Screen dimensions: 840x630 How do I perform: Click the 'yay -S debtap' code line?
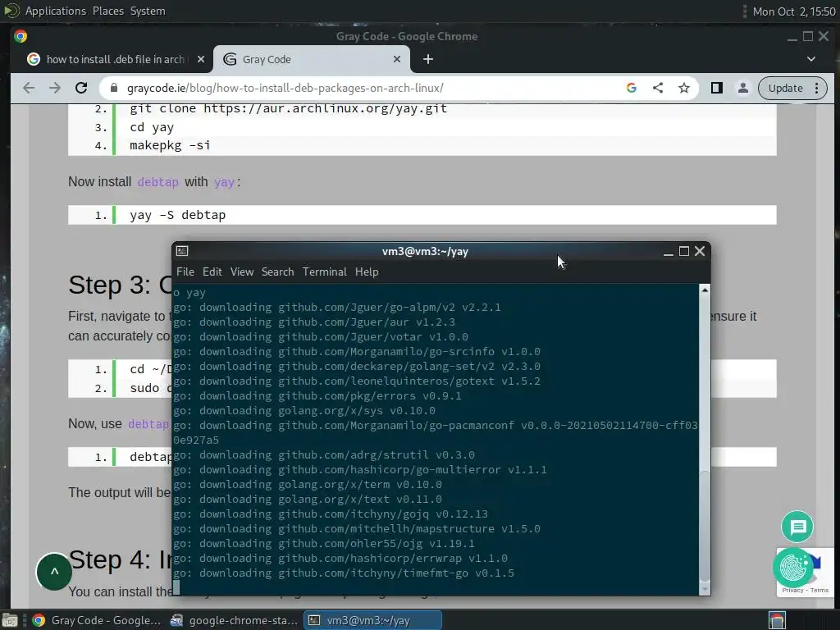177,215
